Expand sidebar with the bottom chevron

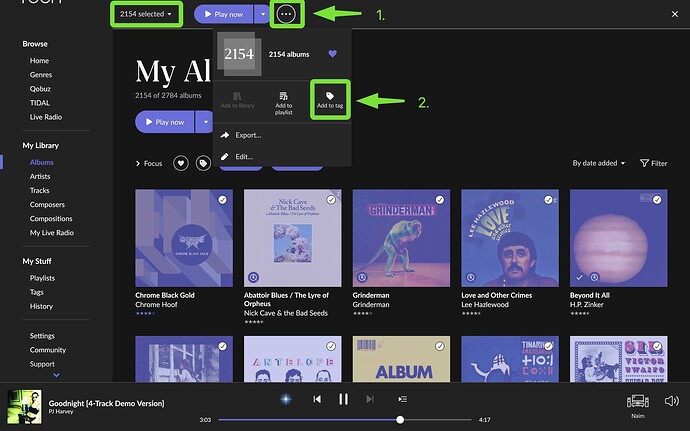pyautogui.click(x=56, y=375)
